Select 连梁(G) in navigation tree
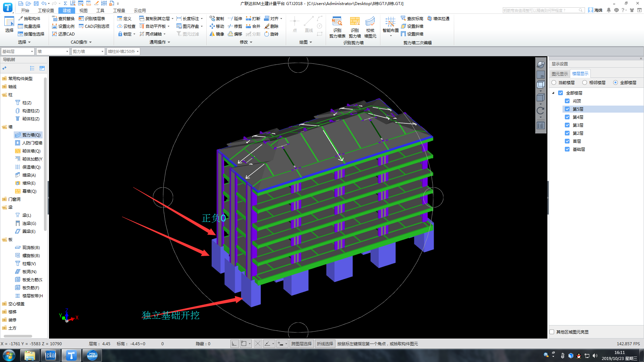This screenshot has width=644, height=362. [26, 223]
